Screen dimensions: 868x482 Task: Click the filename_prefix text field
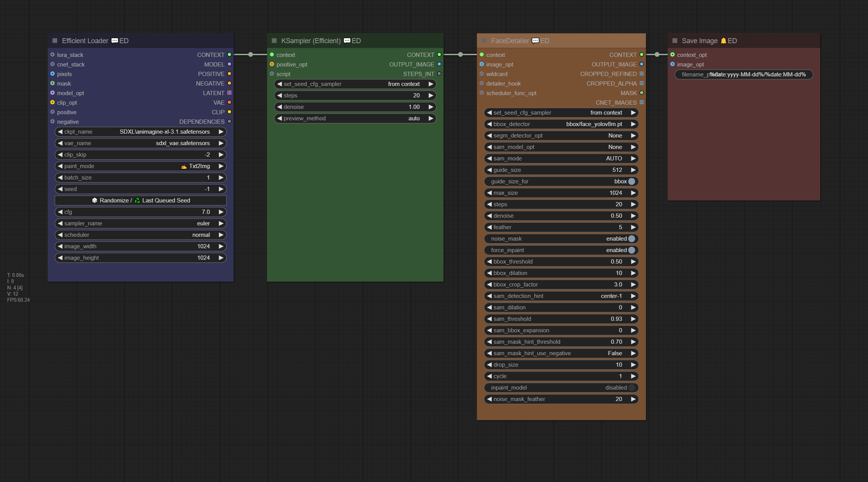pos(744,74)
